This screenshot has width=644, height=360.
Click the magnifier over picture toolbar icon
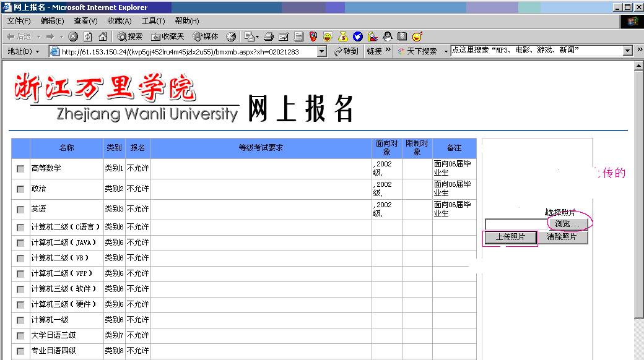tap(373, 36)
